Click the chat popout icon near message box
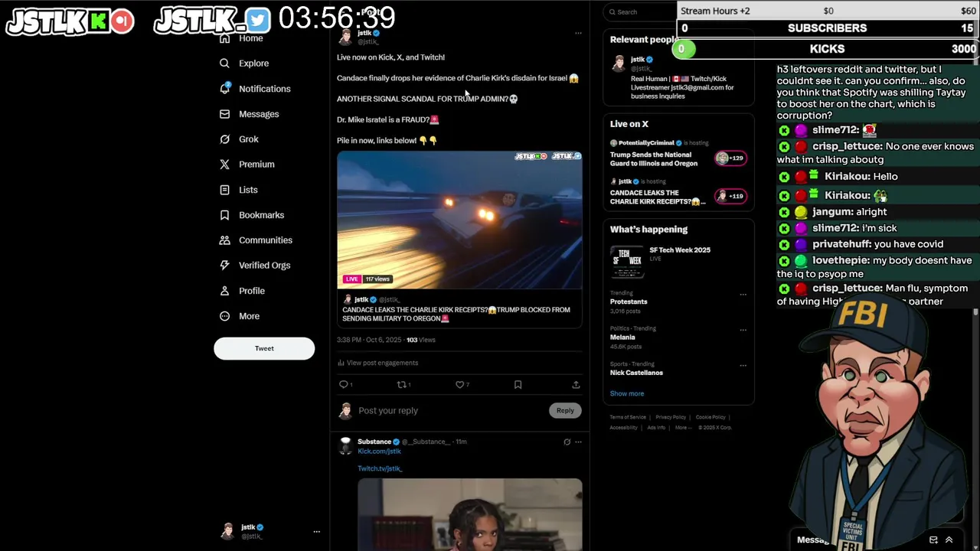Viewport: 980px width, 551px height. coord(933,540)
